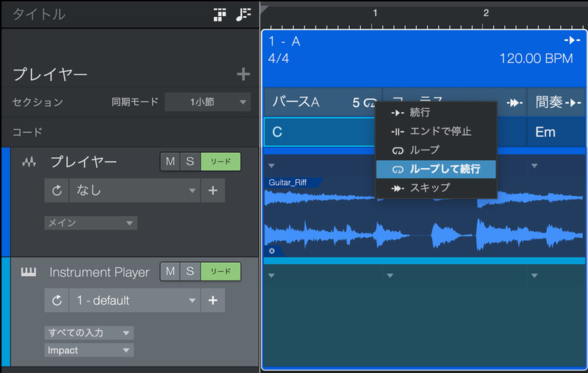
Task: Click the cyan color strip of Instrument Player
Action: pyautogui.click(x=6, y=312)
